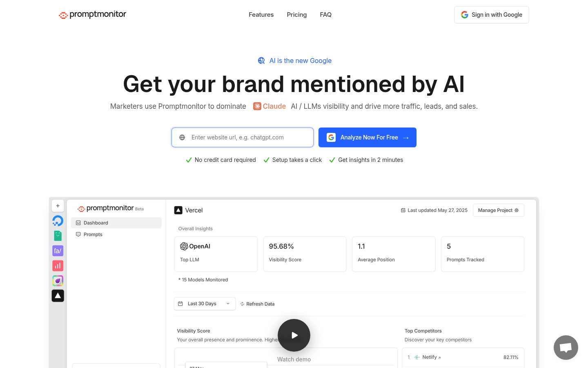
Task: Click 'No credit card required' text
Action: pyautogui.click(x=225, y=160)
